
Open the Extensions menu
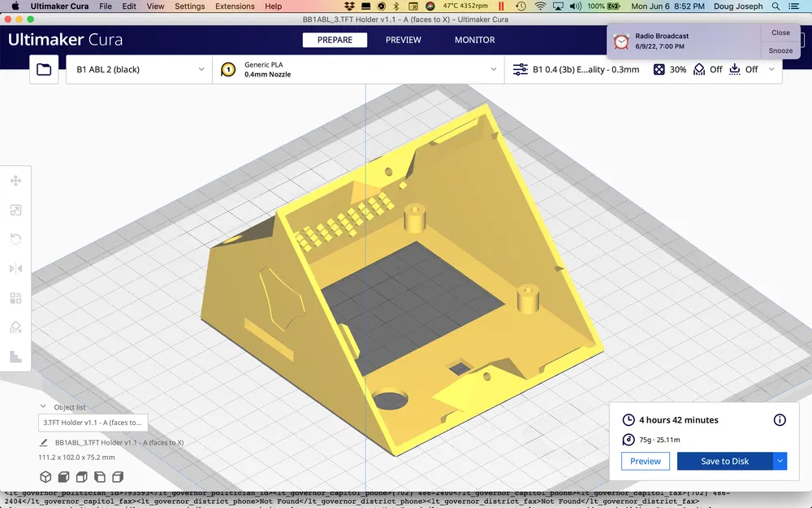pyautogui.click(x=235, y=7)
